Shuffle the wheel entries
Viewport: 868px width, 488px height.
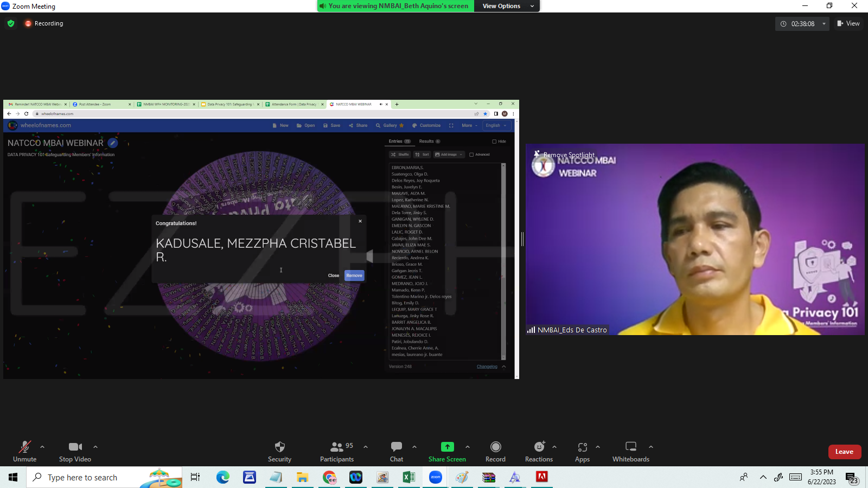[x=400, y=155]
